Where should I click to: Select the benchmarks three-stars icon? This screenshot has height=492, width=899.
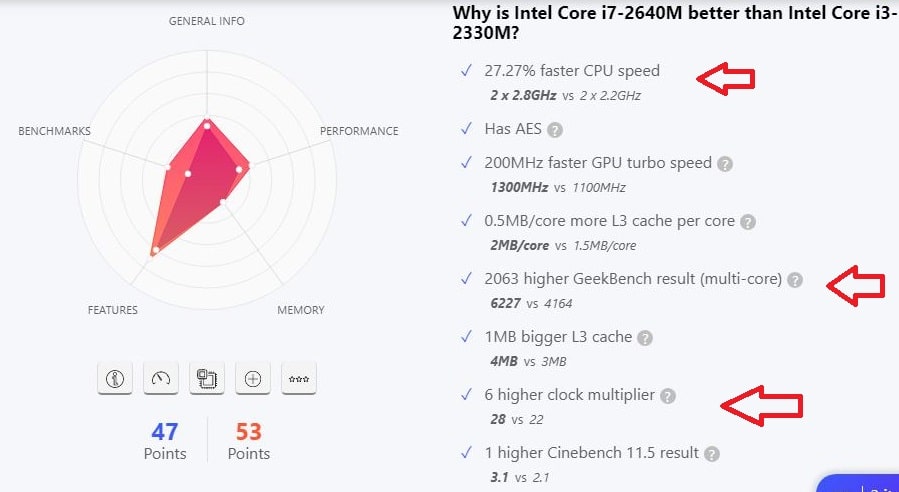point(298,378)
